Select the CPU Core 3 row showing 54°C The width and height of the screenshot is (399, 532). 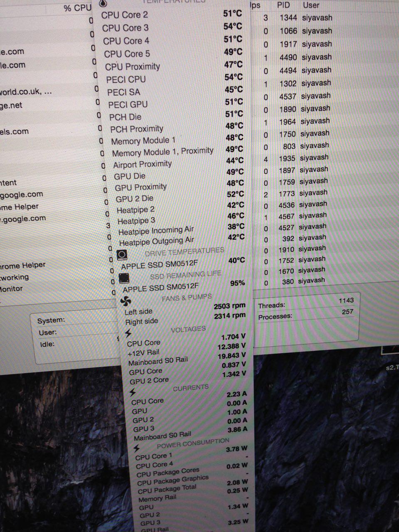172,27
